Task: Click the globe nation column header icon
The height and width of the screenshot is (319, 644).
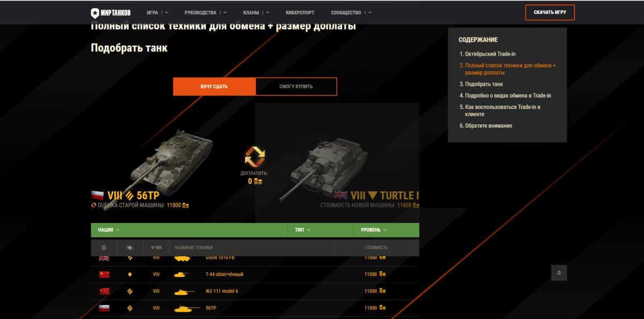Action: (x=104, y=248)
